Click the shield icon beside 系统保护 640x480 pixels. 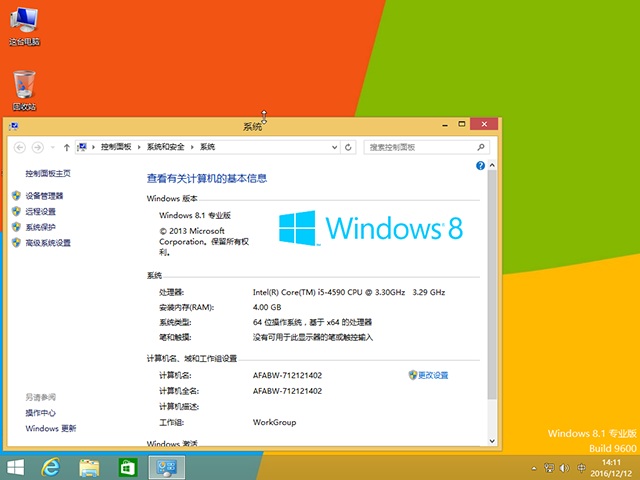16,227
